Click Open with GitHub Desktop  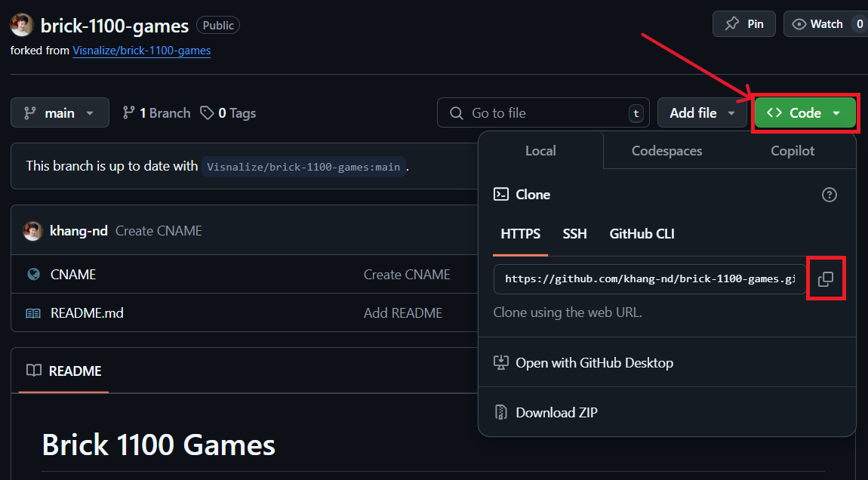pos(594,363)
